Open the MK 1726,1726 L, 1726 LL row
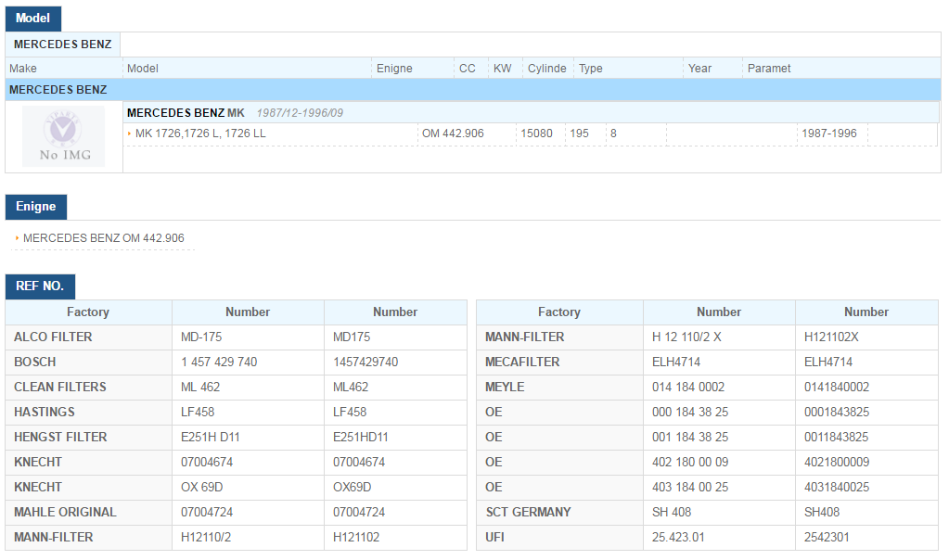949x560 pixels. (x=200, y=134)
